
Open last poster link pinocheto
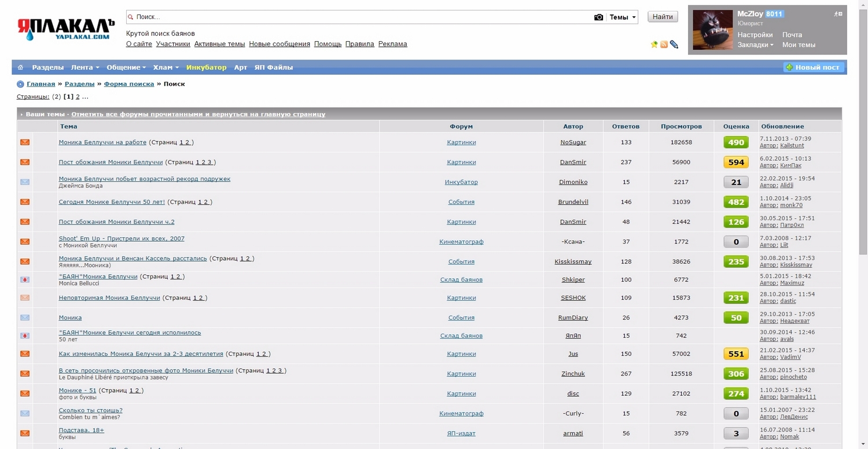point(793,377)
